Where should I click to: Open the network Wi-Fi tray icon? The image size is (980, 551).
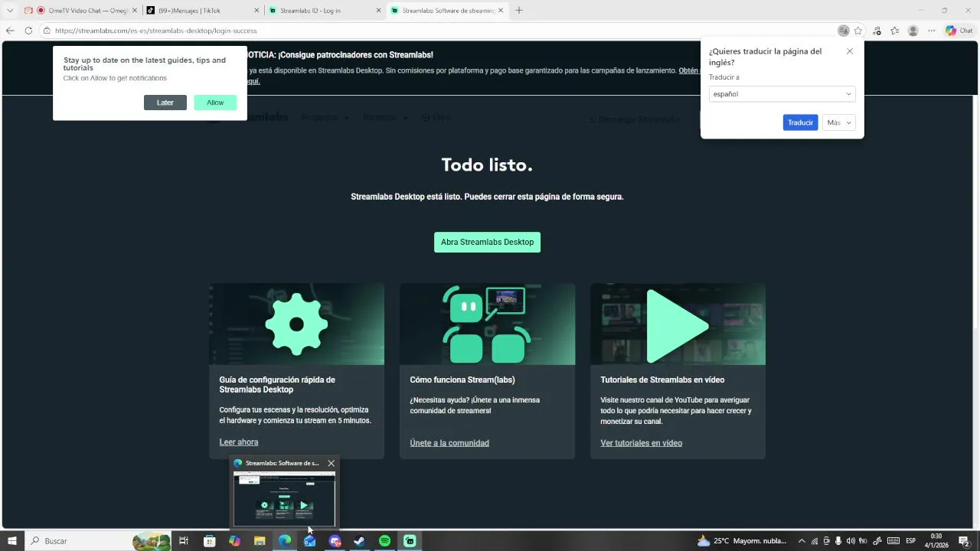(x=814, y=541)
